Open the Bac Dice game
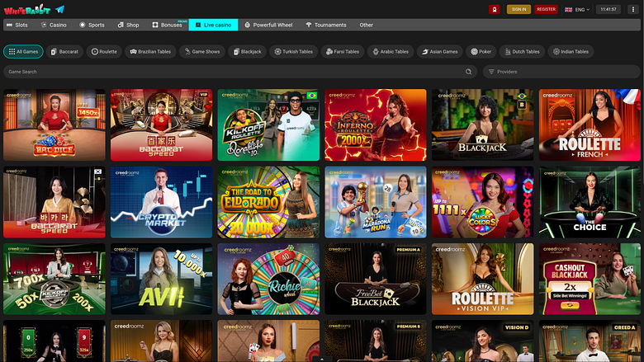 tap(54, 125)
